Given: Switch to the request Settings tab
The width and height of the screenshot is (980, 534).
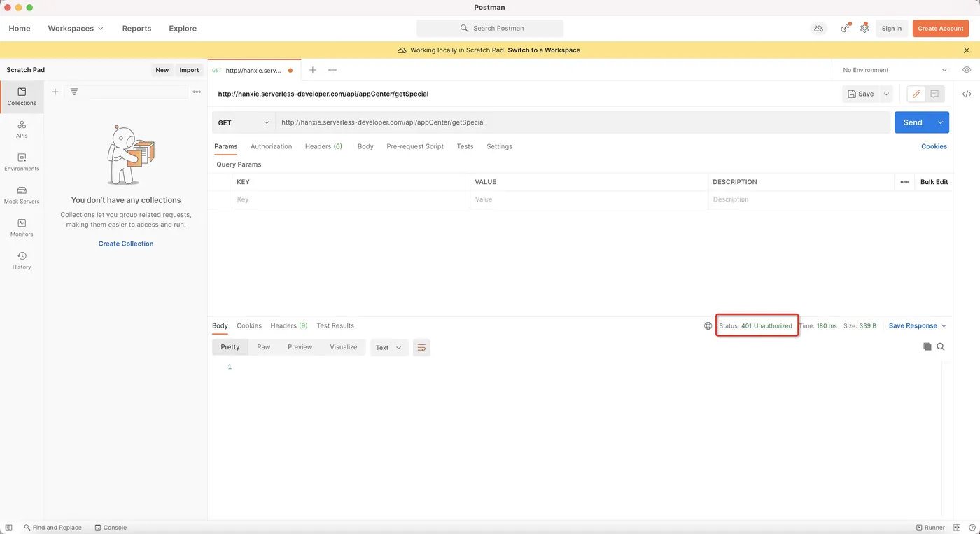Looking at the screenshot, I should click(499, 146).
